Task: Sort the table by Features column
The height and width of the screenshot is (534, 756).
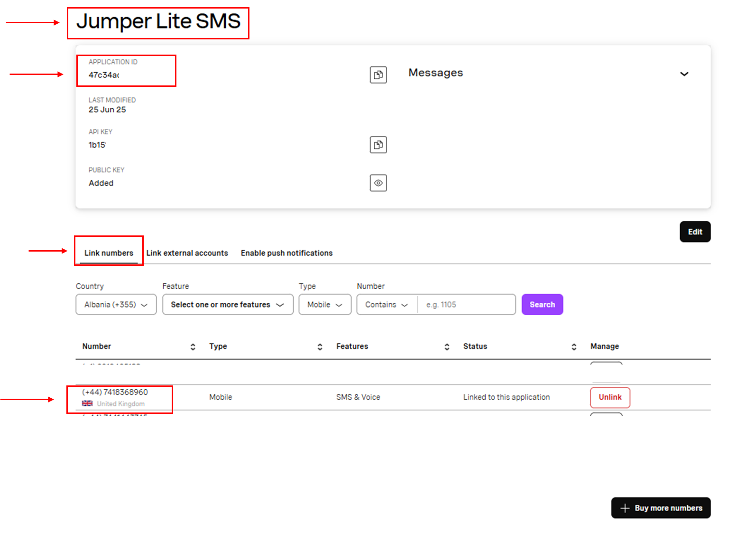Action: 447,347
